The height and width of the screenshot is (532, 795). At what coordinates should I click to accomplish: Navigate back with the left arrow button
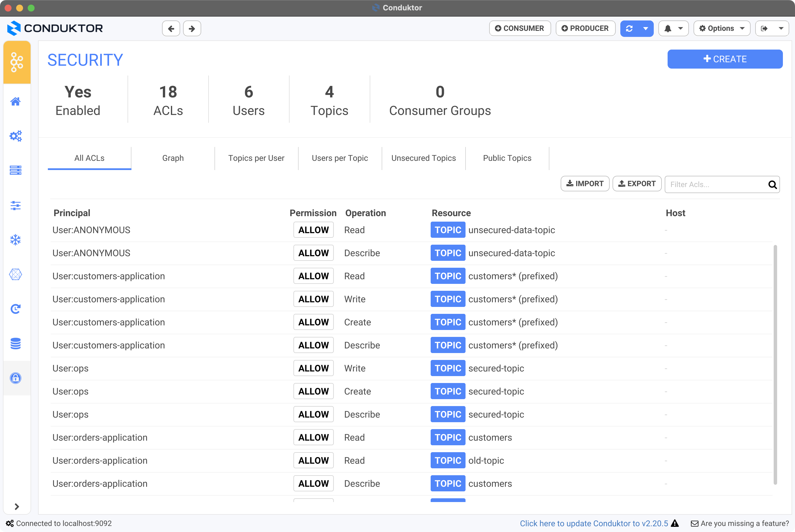tap(171, 29)
